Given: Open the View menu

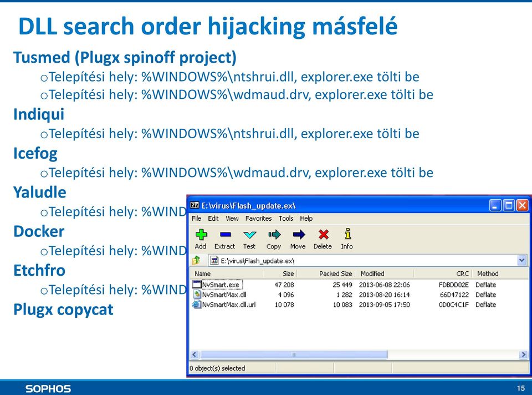Looking at the screenshot, I should [232, 219].
